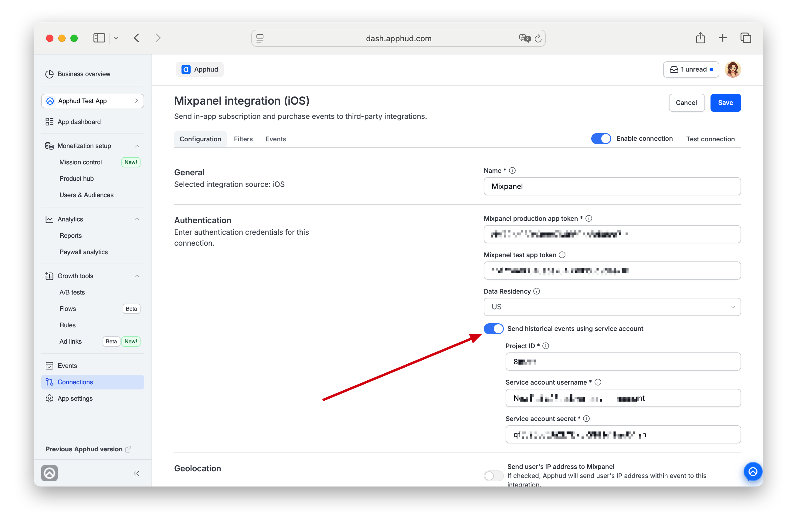The image size is (797, 532).
Task: Click the Service account username field
Action: tap(623, 398)
